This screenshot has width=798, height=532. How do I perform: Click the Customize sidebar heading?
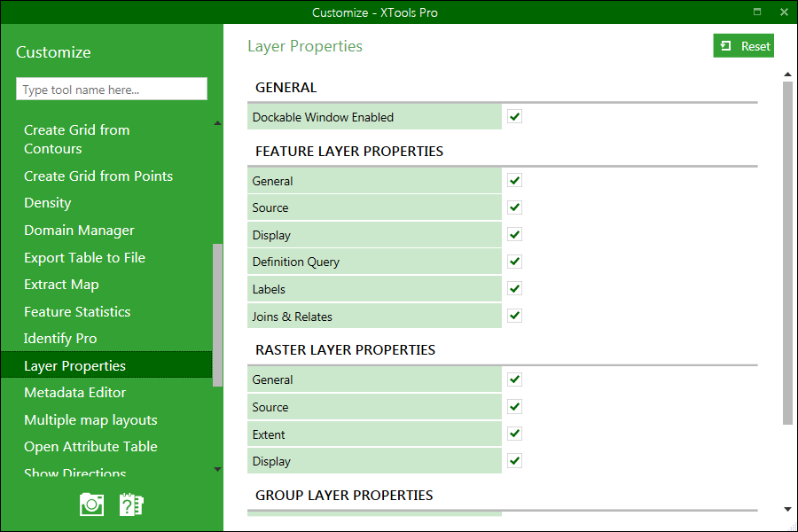point(53,52)
